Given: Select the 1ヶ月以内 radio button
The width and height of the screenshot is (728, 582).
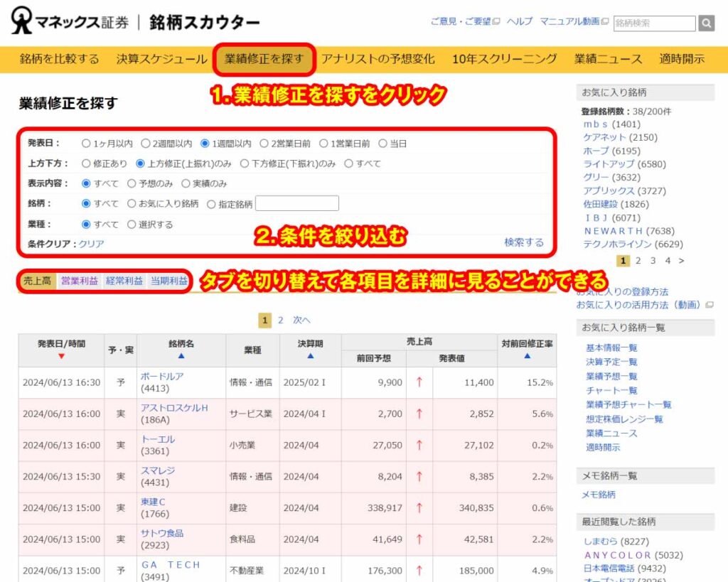Looking at the screenshot, I should [86, 144].
